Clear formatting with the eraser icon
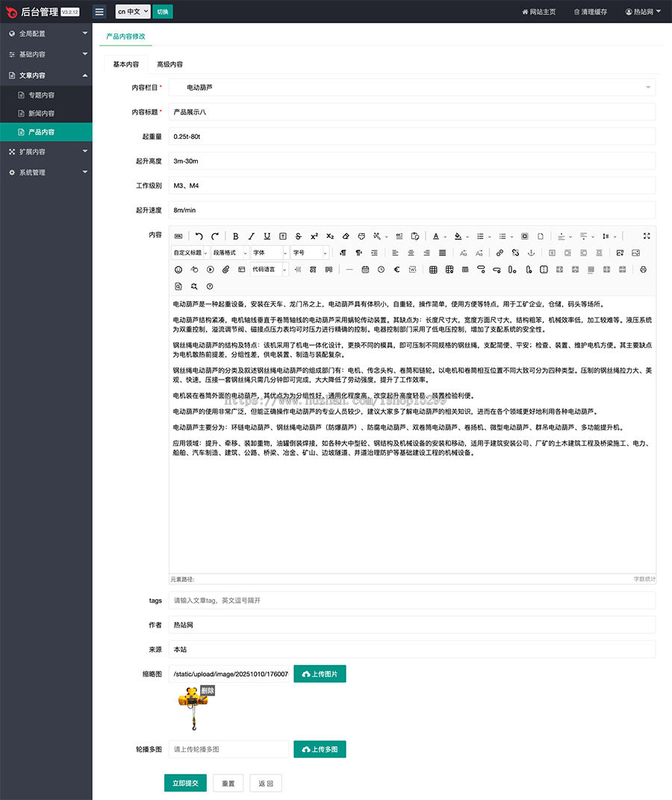This screenshot has height=800, width=672. click(x=346, y=236)
